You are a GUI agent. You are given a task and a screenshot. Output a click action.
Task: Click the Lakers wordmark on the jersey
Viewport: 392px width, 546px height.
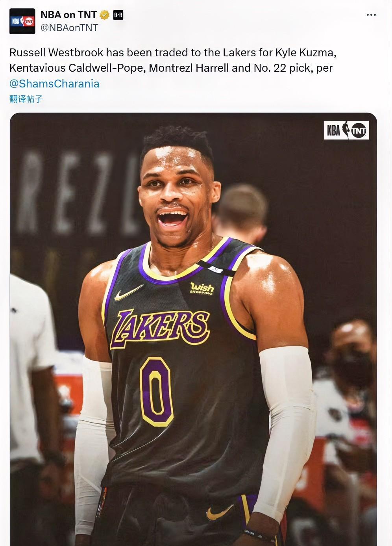pos(160,328)
